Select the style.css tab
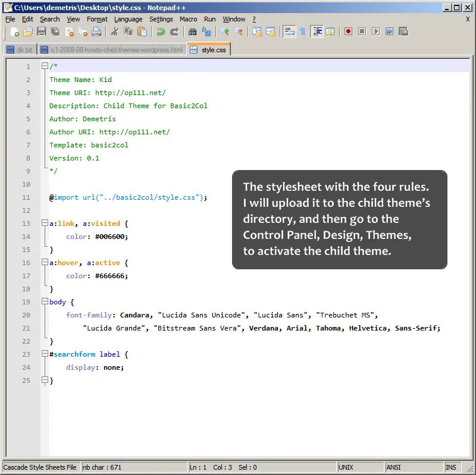 coord(209,50)
